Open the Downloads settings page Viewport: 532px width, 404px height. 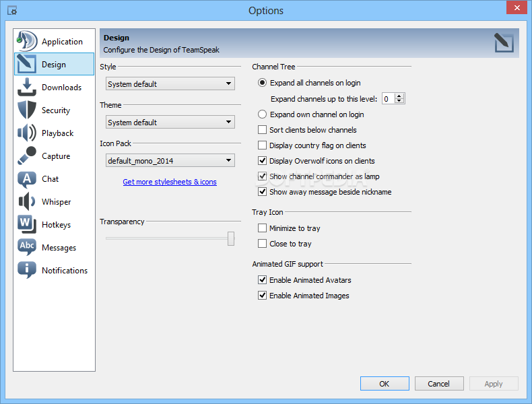pos(55,87)
